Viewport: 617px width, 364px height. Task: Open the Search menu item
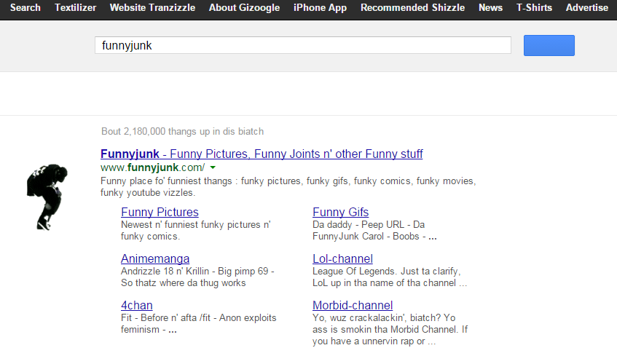click(x=23, y=8)
